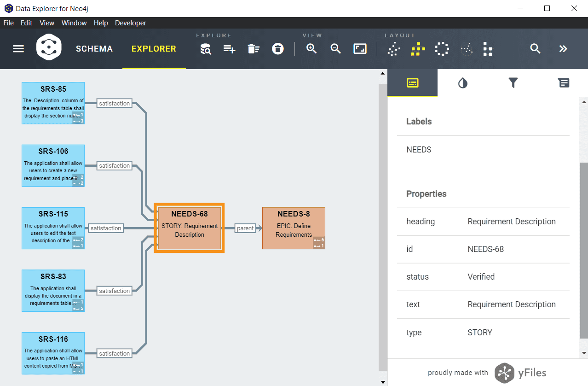The image size is (588, 386).
Task: Apply the radial layout icon
Action: [467, 49]
